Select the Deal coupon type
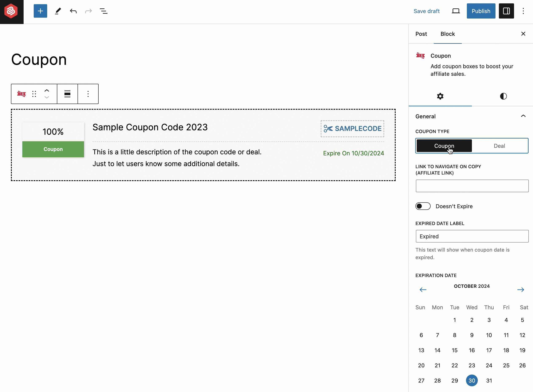533x392 pixels. click(499, 146)
